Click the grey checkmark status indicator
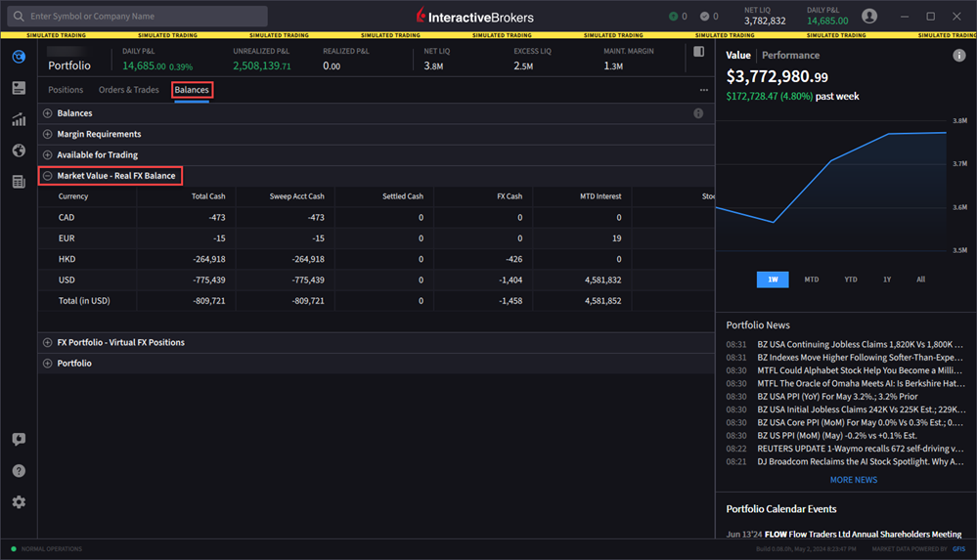The image size is (977, 560). 704,17
